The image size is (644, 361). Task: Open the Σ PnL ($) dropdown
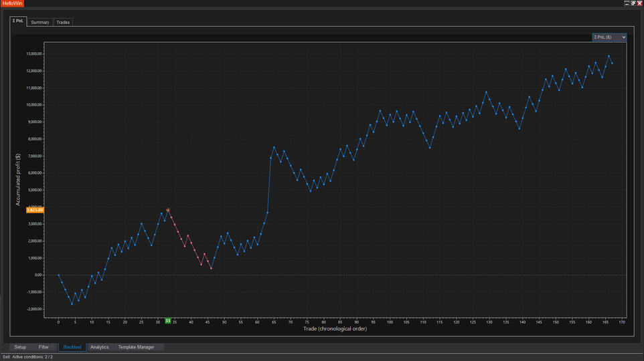(x=609, y=37)
